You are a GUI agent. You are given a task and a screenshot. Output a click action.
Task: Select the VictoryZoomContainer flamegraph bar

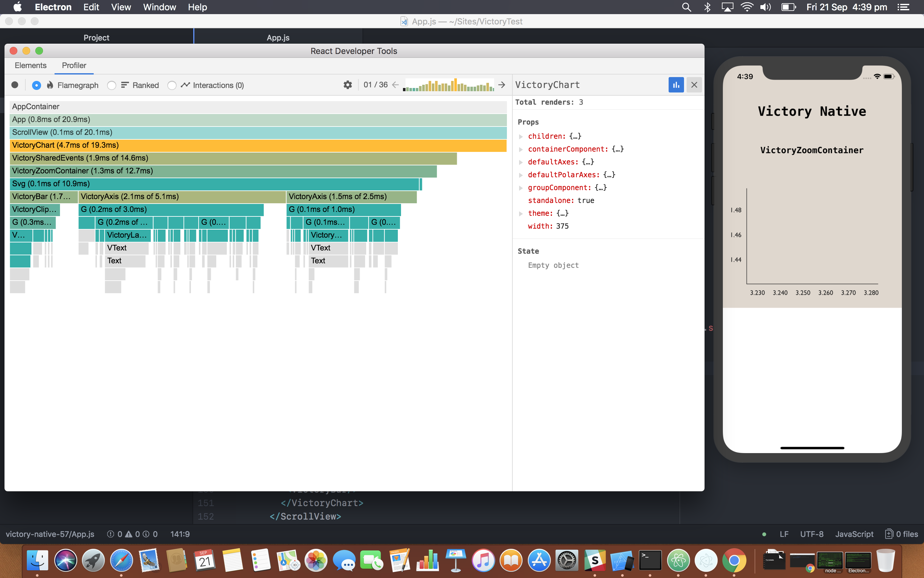tap(223, 171)
